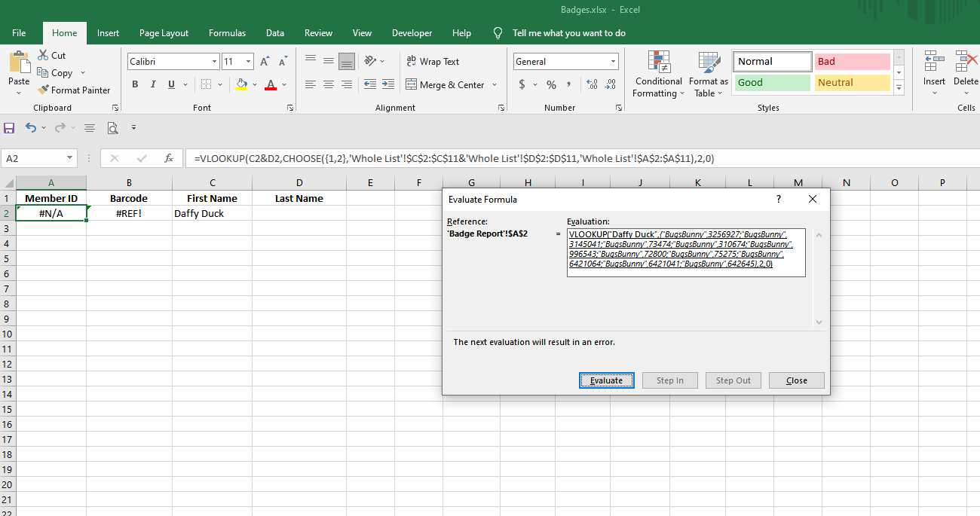Click the Increase Font Size icon
This screenshot has width=980, height=516.
tap(265, 62)
